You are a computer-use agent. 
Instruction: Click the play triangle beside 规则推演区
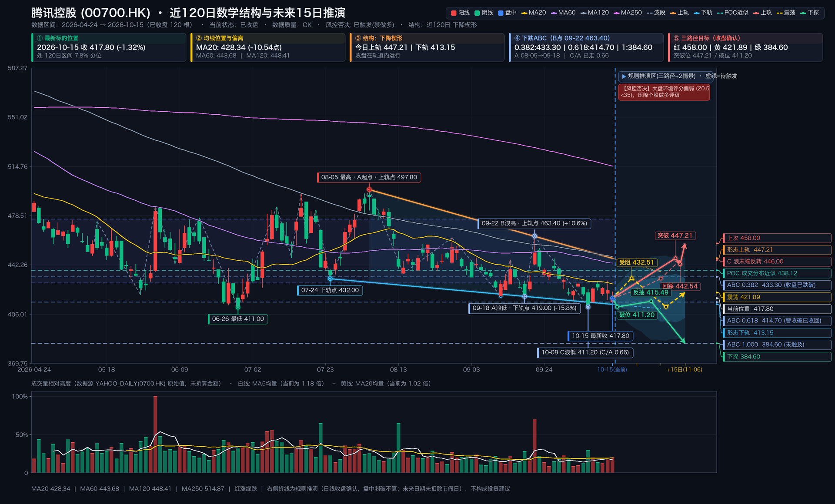coord(624,76)
